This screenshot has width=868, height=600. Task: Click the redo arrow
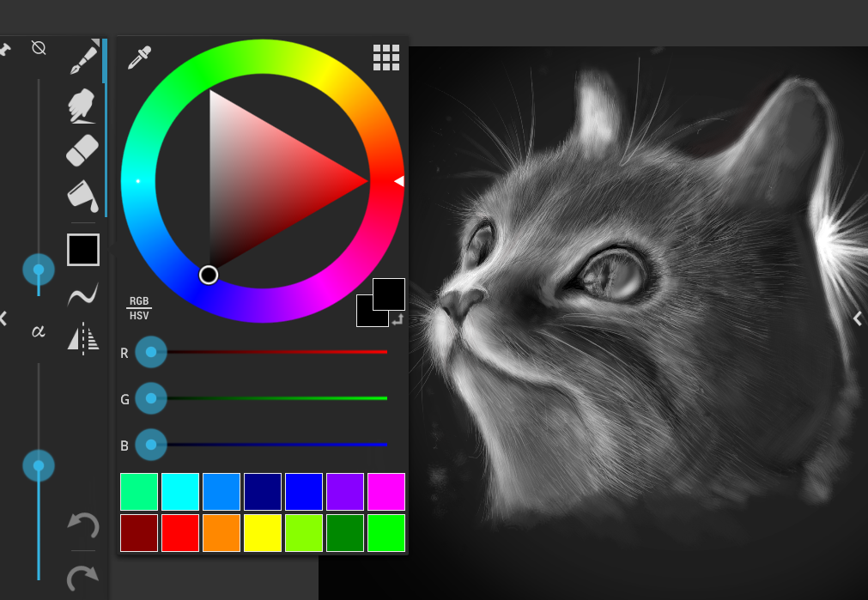[x=83, y=579]
